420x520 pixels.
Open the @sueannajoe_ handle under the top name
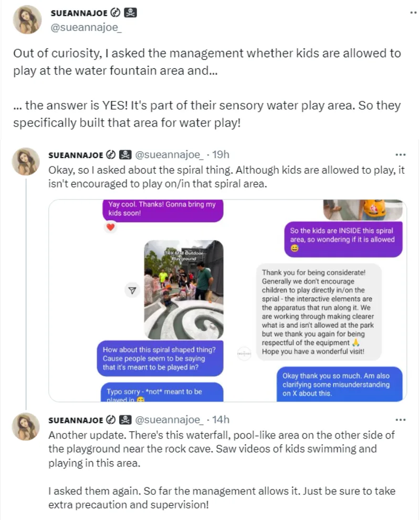point(86,28)
